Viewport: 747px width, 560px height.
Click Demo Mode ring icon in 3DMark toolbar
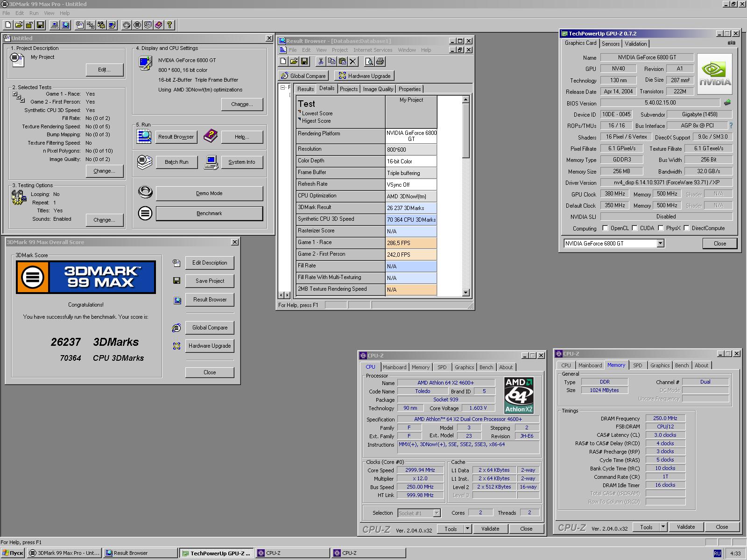point(127,25)
